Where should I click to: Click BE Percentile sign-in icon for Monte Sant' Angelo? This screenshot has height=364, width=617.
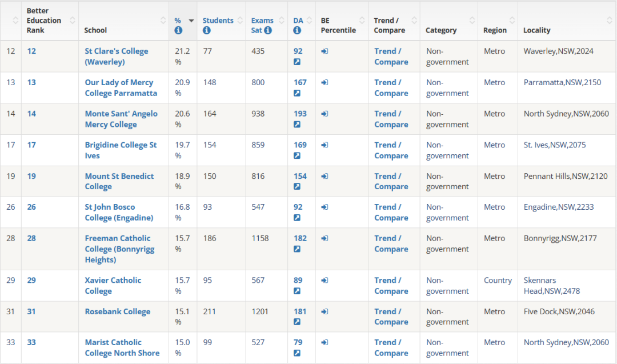(x=324, y=114)
